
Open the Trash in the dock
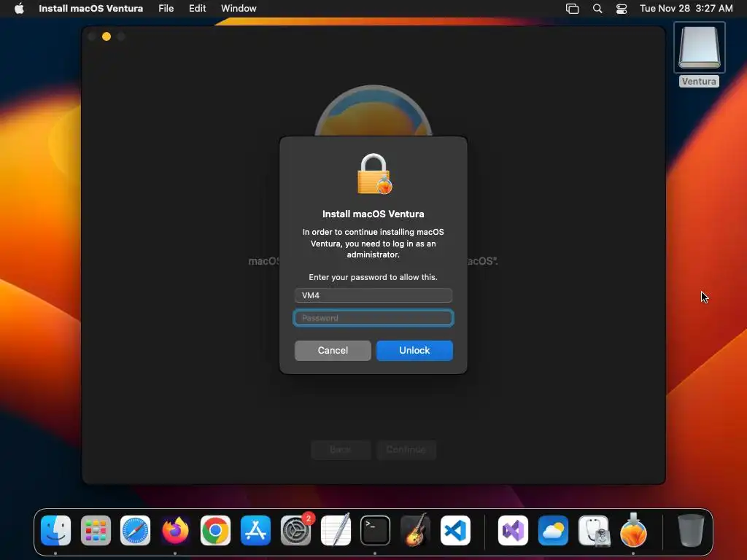pos(691,531)
